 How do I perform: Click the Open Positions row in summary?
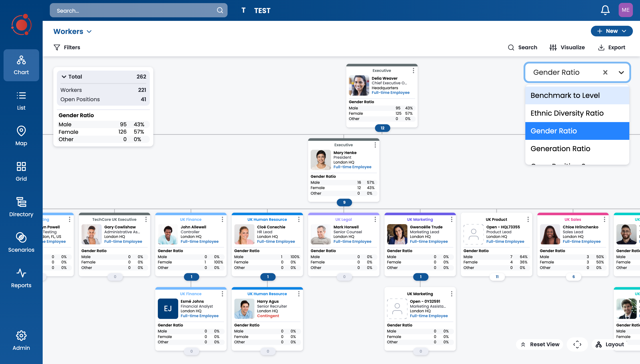pyautogui.click(x=103, y=99)
